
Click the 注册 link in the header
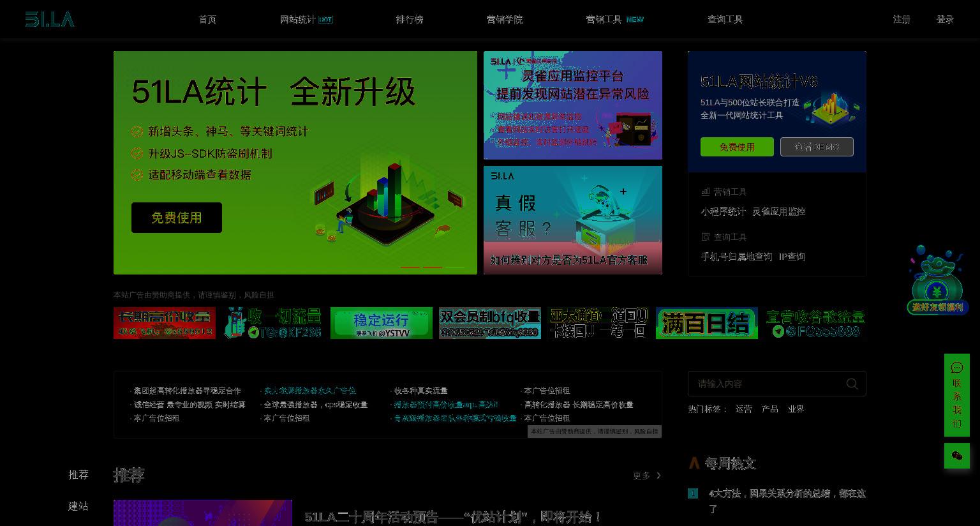click(902, 19)
